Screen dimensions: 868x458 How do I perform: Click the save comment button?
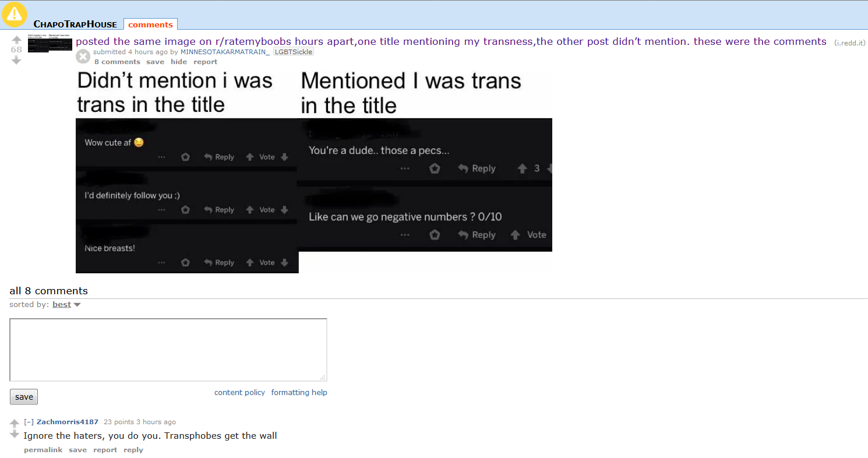(x=24, y=397)
